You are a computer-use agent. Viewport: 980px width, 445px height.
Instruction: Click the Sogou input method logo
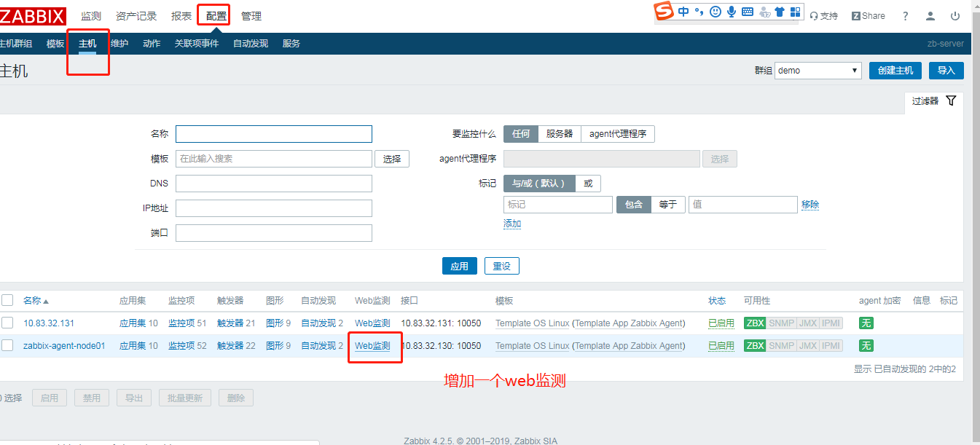click(663, 12)
